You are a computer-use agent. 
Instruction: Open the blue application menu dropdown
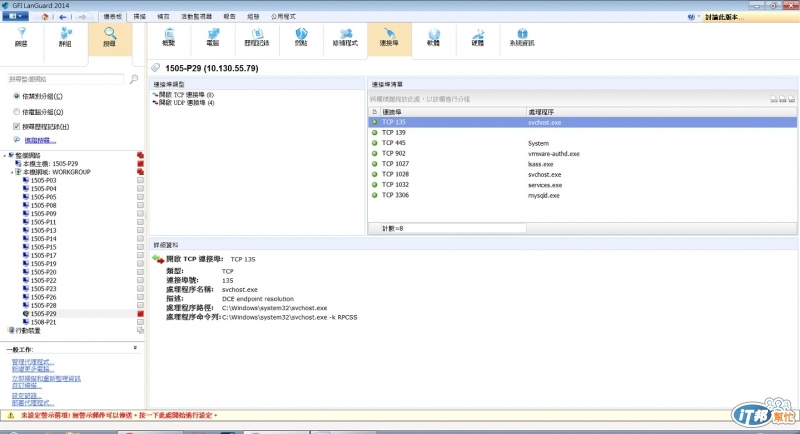click(15, 16)
